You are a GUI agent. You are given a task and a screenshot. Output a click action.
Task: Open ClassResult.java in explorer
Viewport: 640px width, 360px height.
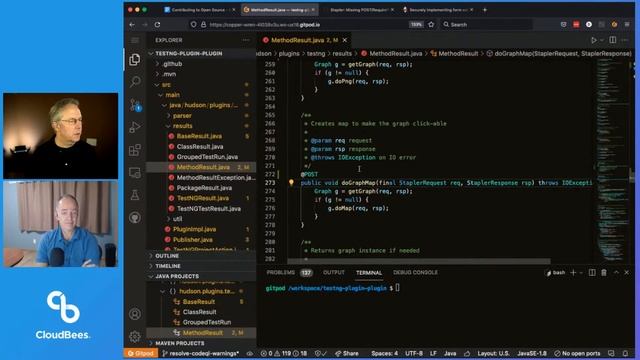click(x=200, y=147)
